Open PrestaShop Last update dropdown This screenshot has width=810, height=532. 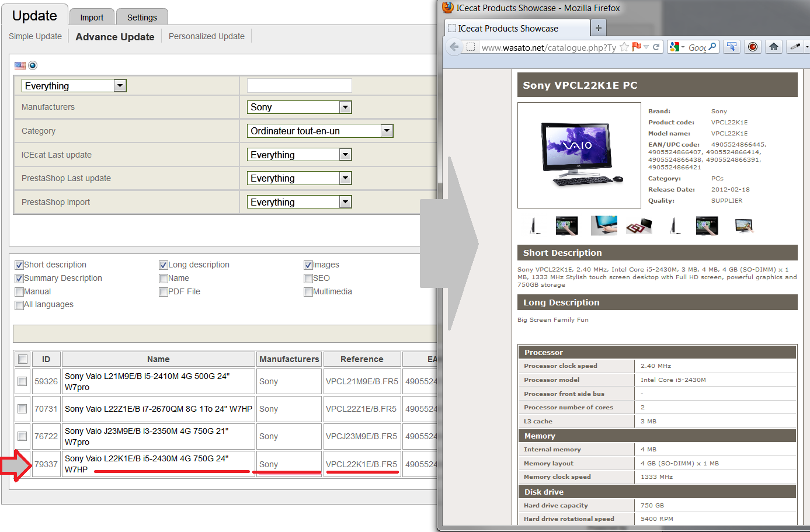tap(300, 178)
